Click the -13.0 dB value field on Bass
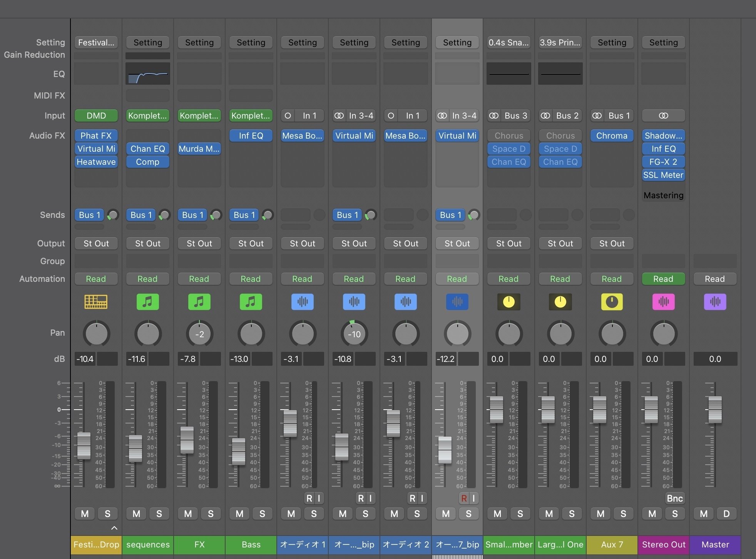This screenshot has height=559, width=756. [x=239, y=359]
